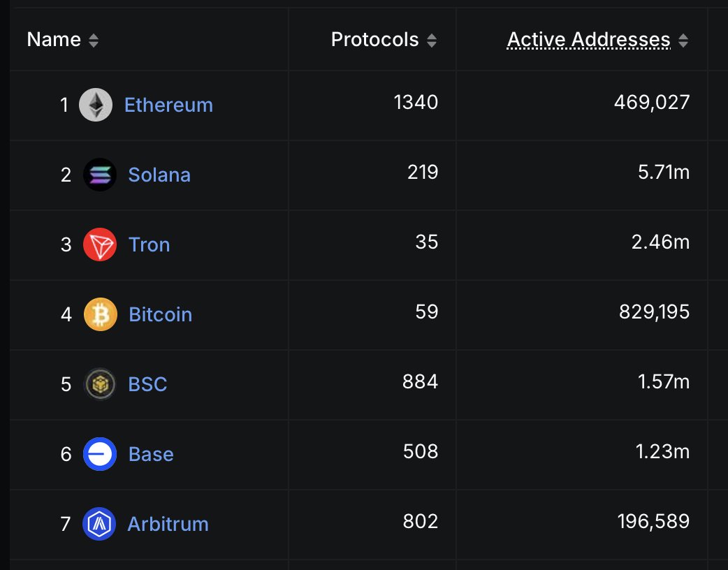Open the Base chain link
728x570 pixels.
151,454
